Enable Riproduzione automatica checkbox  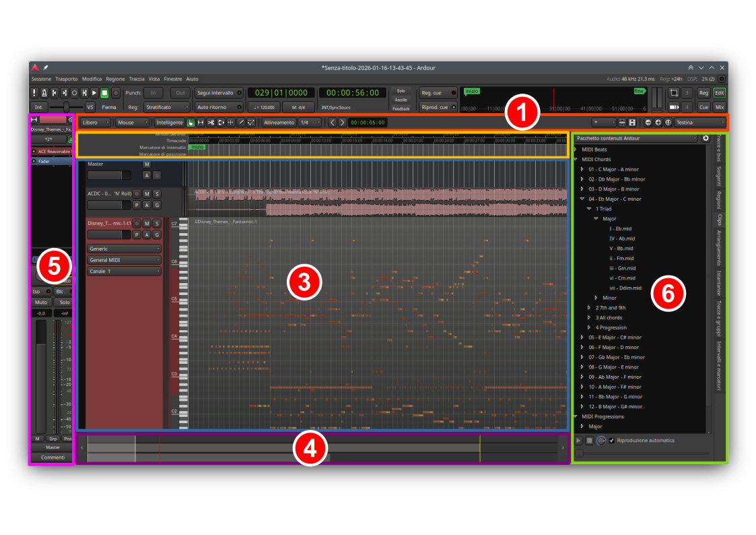point(612,441)
